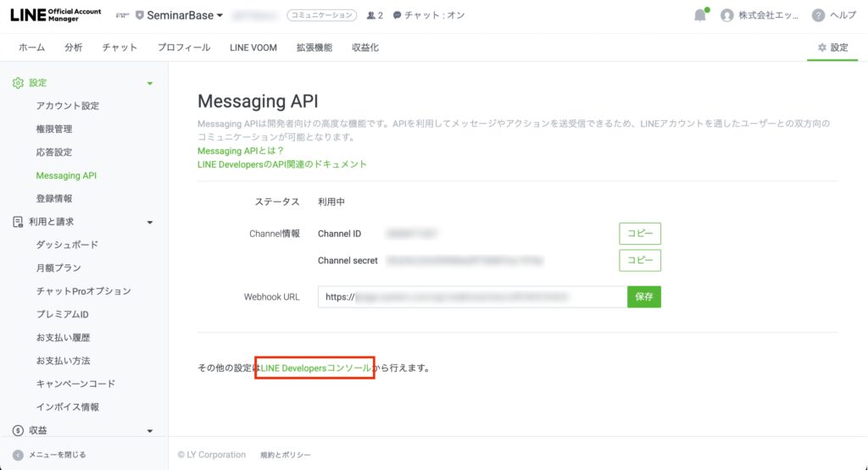Click the LINE Official Account Manager logo

[x=54, y=14]
